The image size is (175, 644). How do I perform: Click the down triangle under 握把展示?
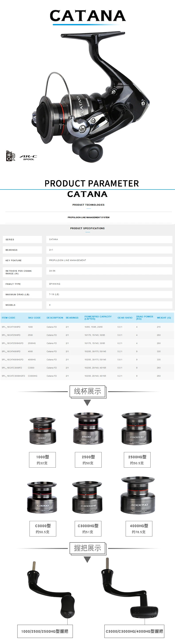[87, 559]
